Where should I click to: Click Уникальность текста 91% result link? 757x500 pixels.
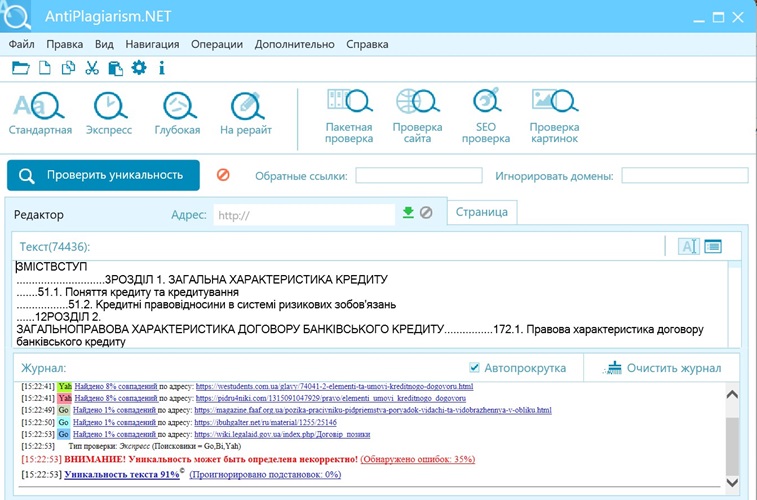point(122,474)
